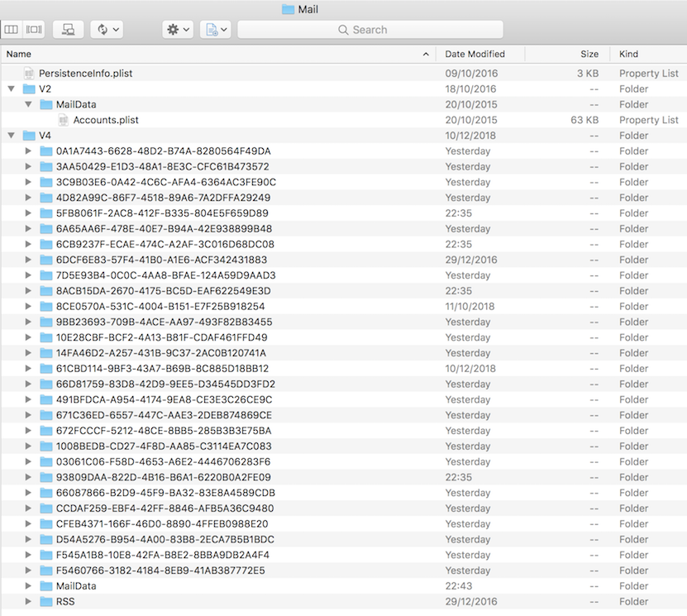Click folder icon of 9BB23693-709B-4ACE-AA97-493F82B83455

(x=46, y=322)
